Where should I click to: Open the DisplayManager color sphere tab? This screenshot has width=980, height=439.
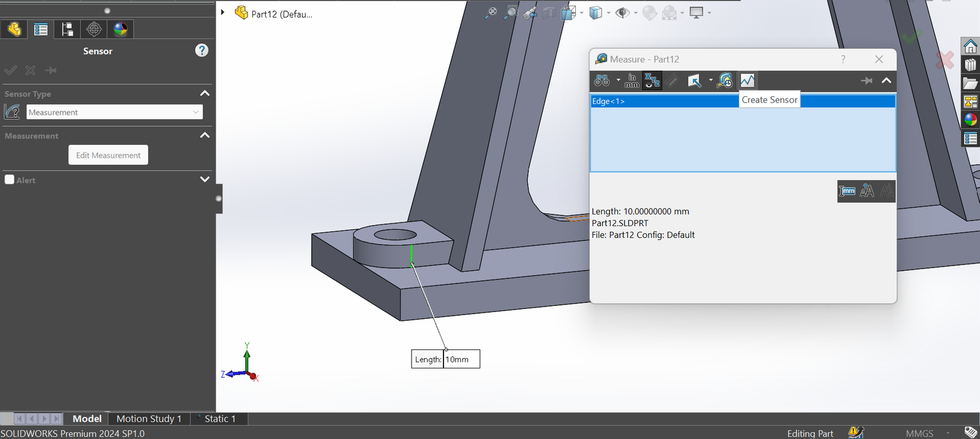click(x=121, y=29)
